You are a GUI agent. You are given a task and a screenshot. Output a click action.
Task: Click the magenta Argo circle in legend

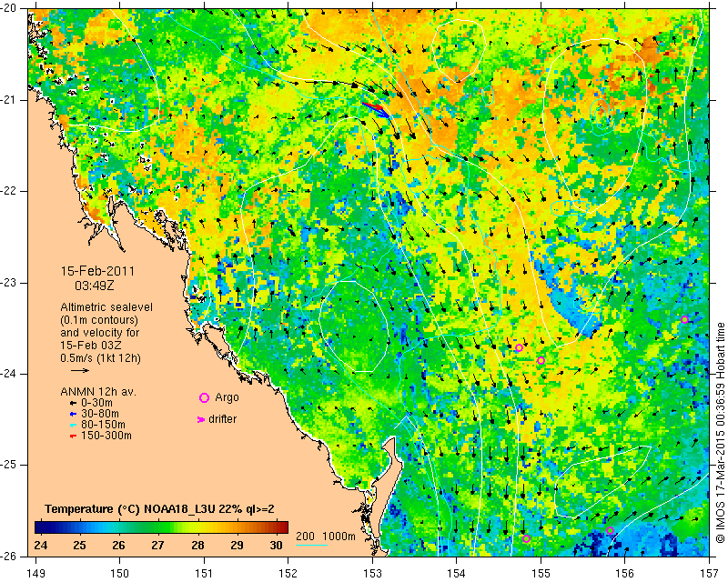204,397
